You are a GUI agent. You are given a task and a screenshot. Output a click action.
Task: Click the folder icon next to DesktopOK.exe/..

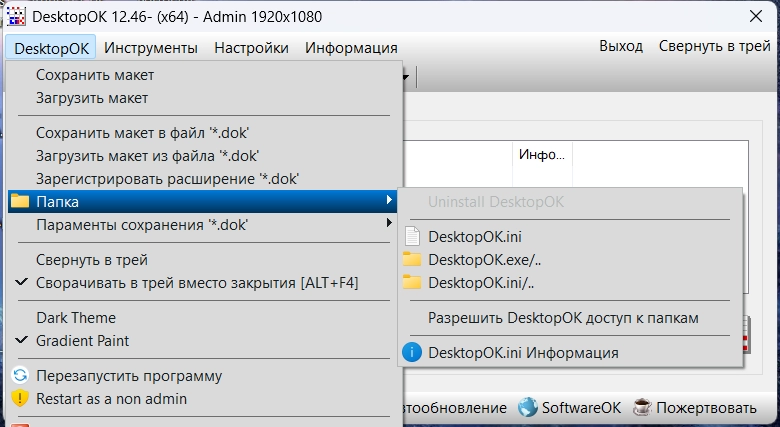coord(412,260)
